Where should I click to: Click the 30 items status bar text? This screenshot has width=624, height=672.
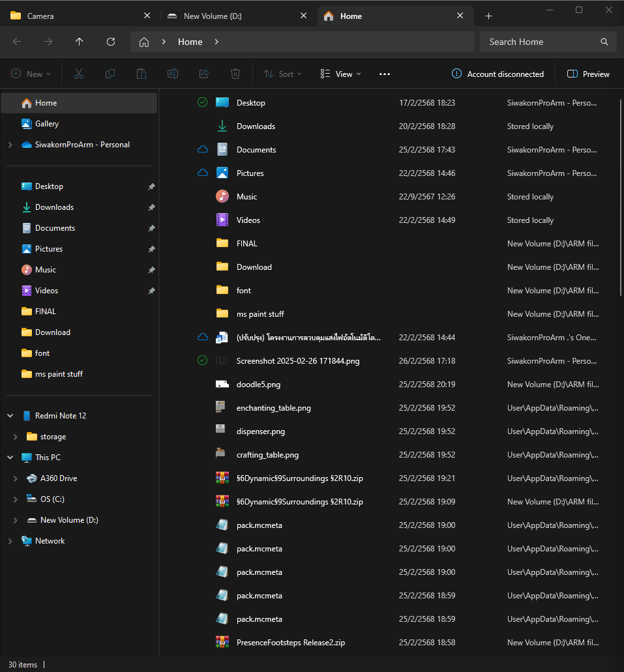[x=23, y=664]
